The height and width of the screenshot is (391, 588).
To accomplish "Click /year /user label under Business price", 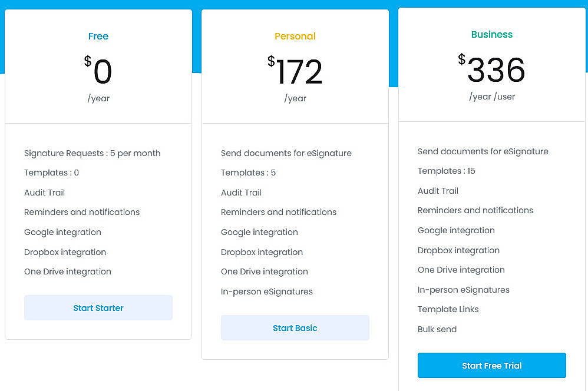I will click(x=492, y=97).
